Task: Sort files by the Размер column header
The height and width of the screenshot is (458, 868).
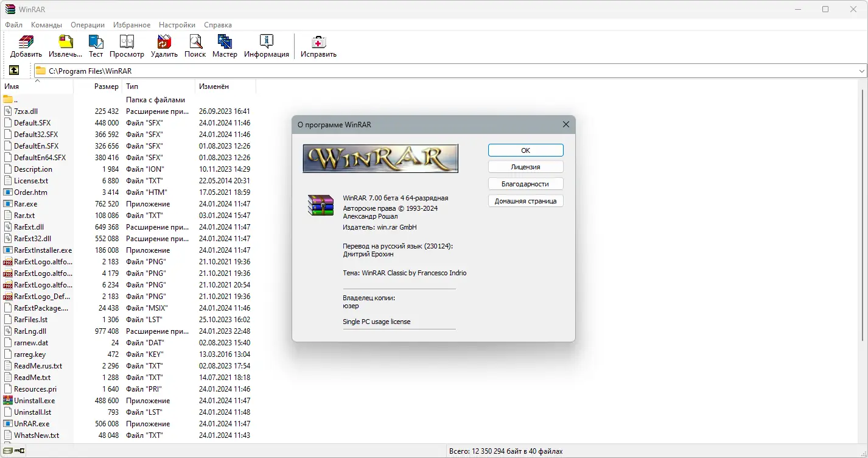Action: click(x=98, y=86)
